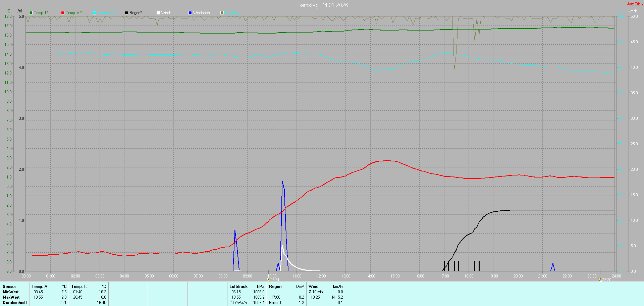Click the Durchschnitt row label

[15, 303]
